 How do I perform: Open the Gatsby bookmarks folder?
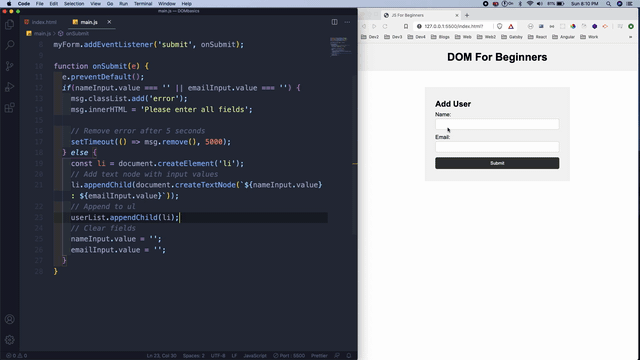pos(512,37)
